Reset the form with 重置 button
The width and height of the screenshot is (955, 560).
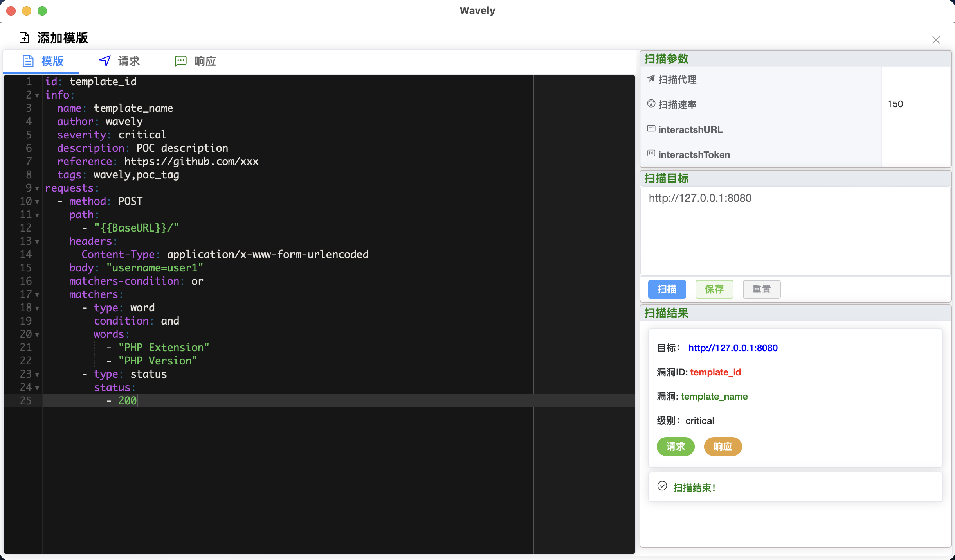(x=762, y=289)
